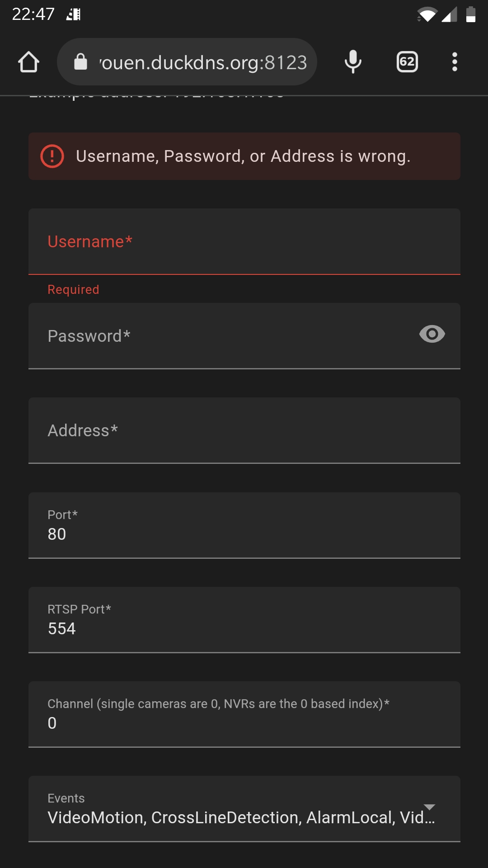Select the RTSP Port field
The width and height of the screenshot is (488, 868).
click(x=244, y=620)
